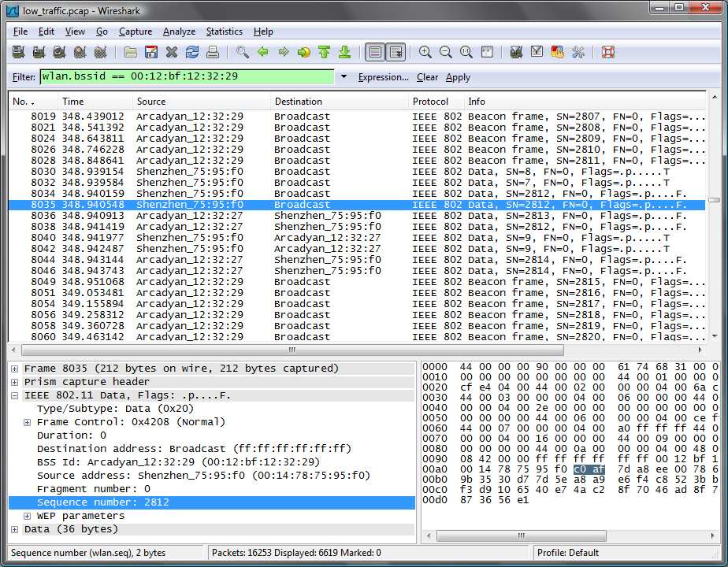Open the Analyze menu

click(x=179, y=31)
